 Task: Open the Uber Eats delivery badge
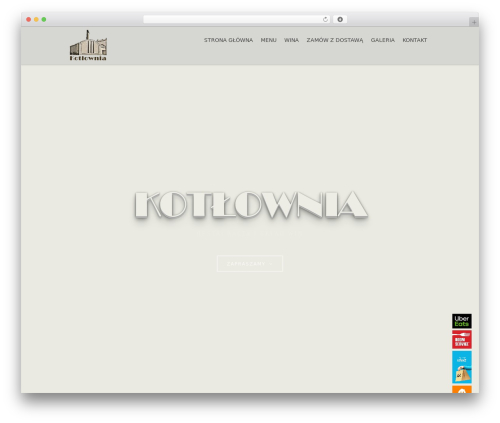(462, 321)
